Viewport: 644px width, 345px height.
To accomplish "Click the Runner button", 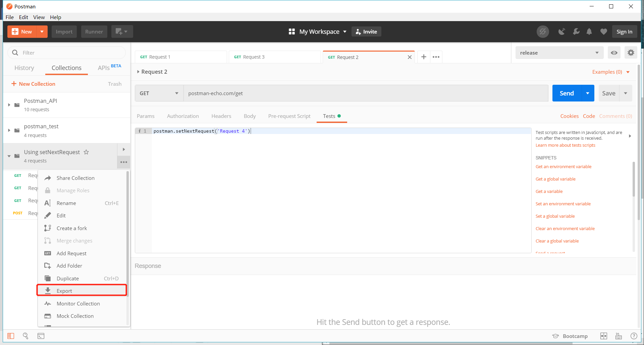I will click(94, 31).
